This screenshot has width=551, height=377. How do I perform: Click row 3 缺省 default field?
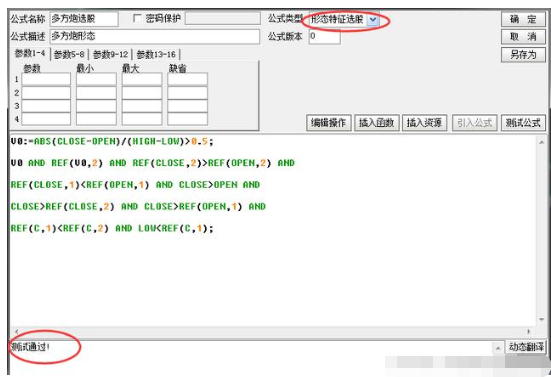(x=188, y=106)
